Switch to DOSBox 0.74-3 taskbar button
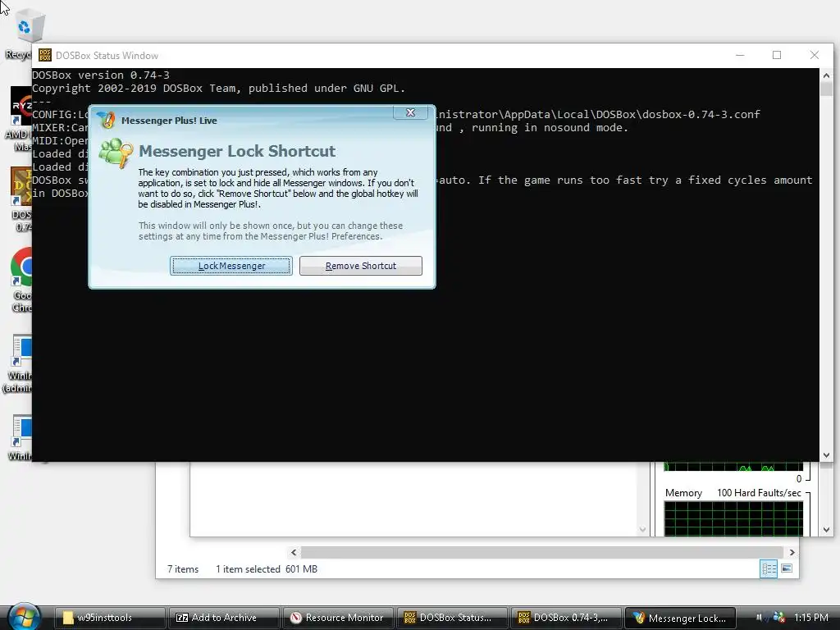840x630 pixels. pos(566,618)
